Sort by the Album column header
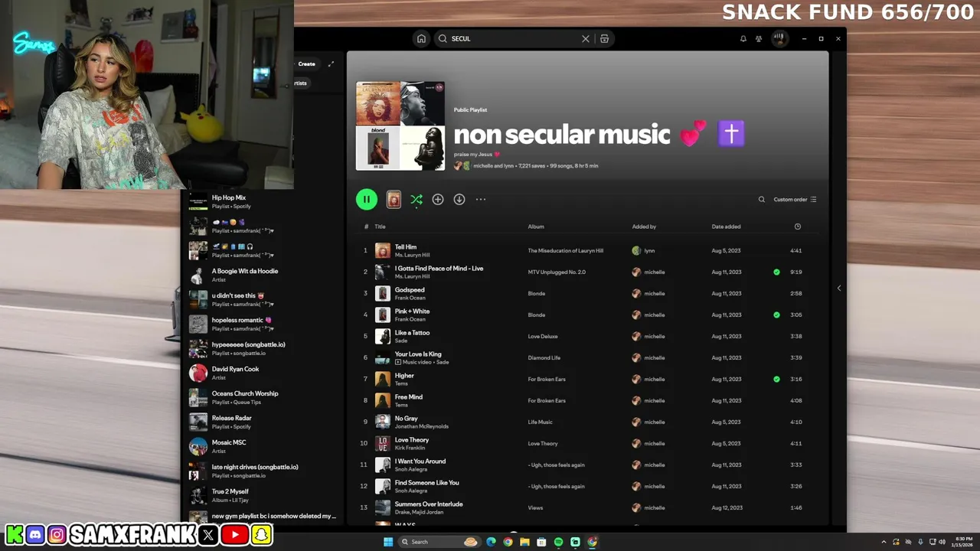Screen dimensions: 980x551 click(536, 227)
